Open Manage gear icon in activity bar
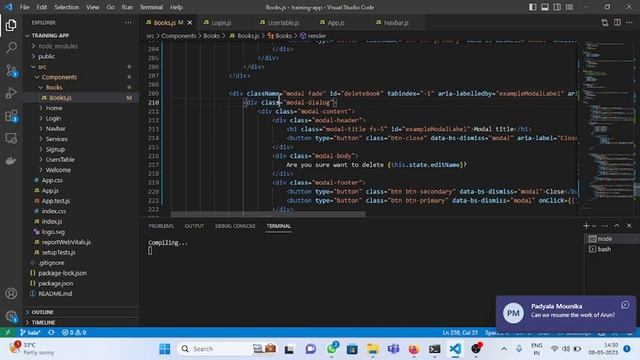This screenshot has height=360, width=640. click(x=11, y=316)
